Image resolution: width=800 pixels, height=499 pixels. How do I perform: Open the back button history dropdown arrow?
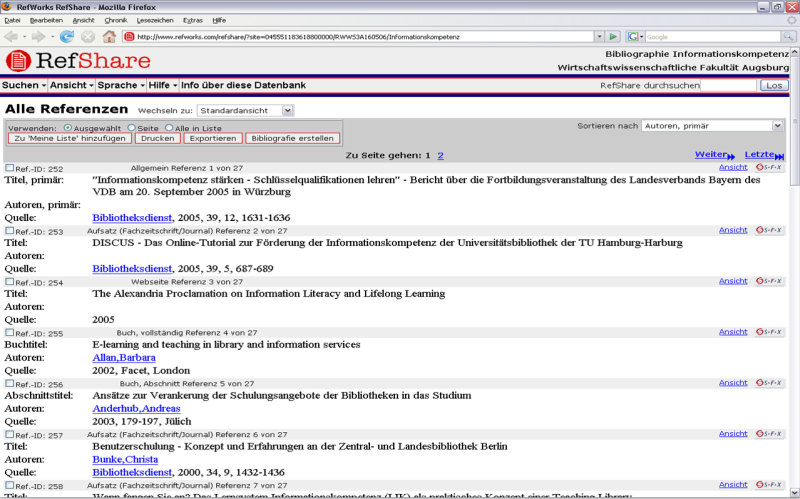pos(24,37)
